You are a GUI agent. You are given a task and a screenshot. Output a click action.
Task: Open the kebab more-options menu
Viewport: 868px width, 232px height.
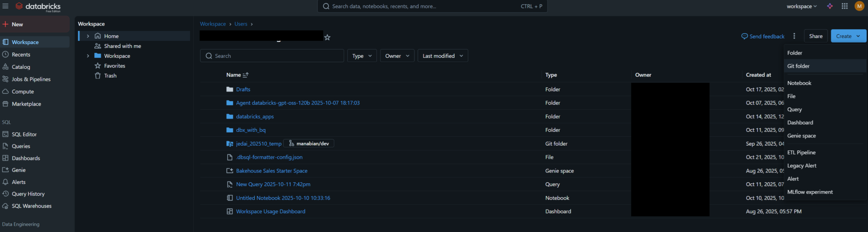[794, 36]
